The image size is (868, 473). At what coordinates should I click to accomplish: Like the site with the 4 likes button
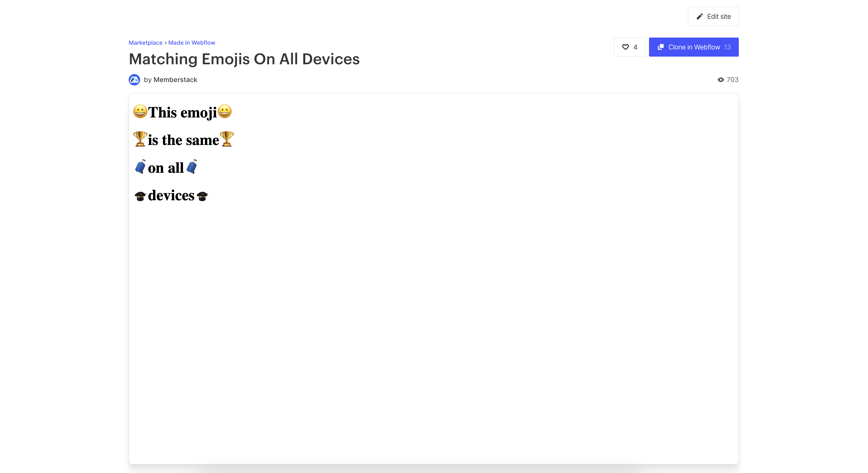[629, 47]
